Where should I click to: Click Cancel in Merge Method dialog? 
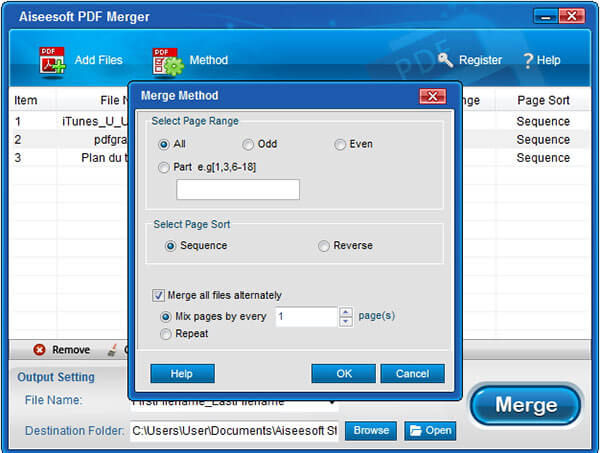(412, 373)
